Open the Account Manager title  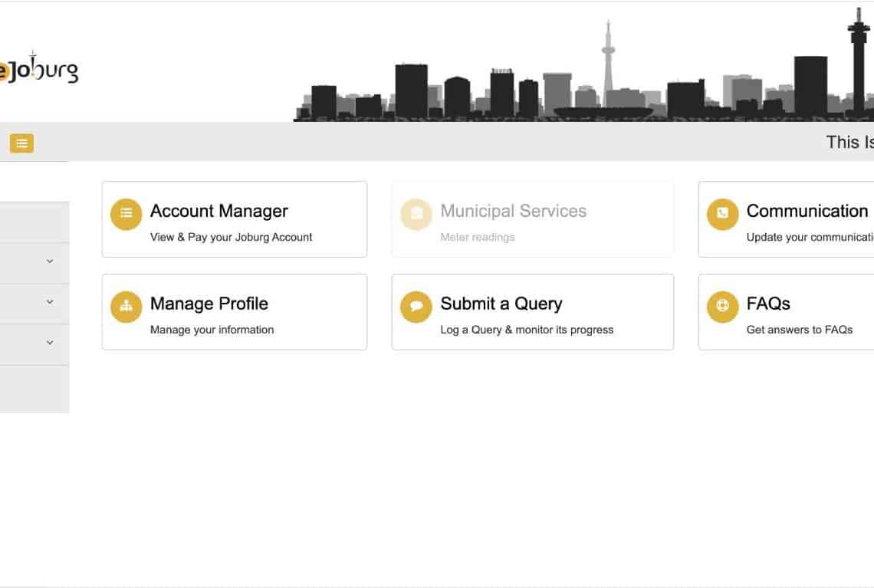click(219, 211)
